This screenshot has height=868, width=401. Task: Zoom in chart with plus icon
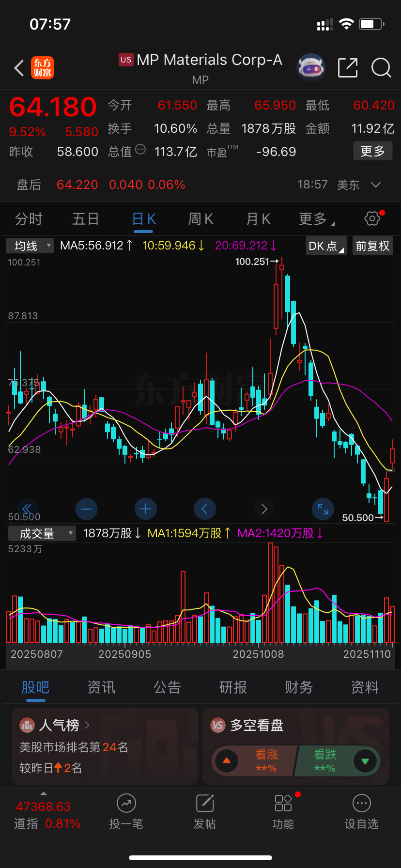[146, 509]
